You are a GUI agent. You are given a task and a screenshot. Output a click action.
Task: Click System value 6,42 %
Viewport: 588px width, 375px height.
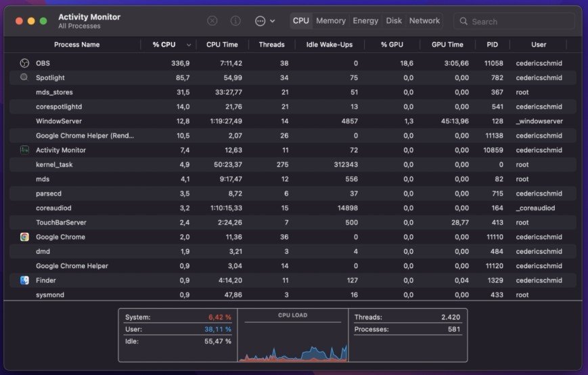[x=220, y=317]
